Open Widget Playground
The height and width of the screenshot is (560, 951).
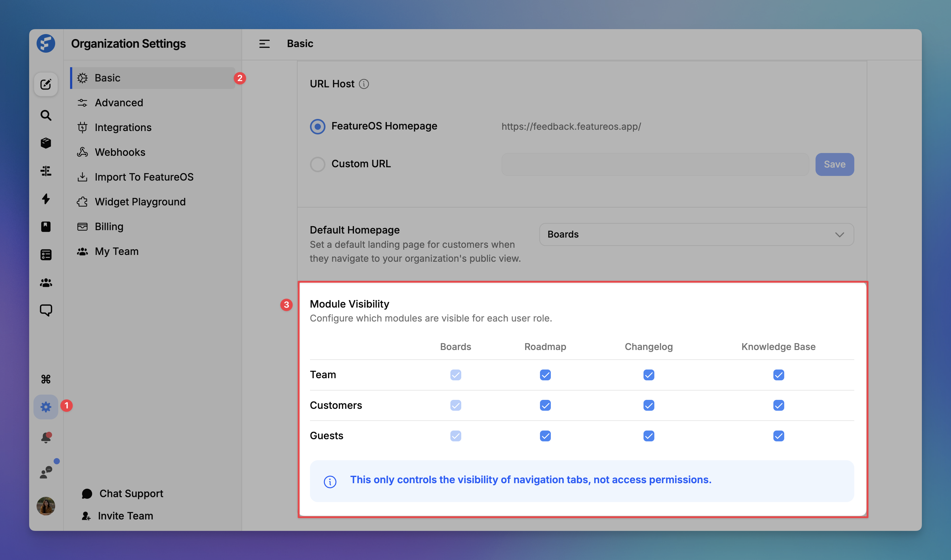point(153,202)
